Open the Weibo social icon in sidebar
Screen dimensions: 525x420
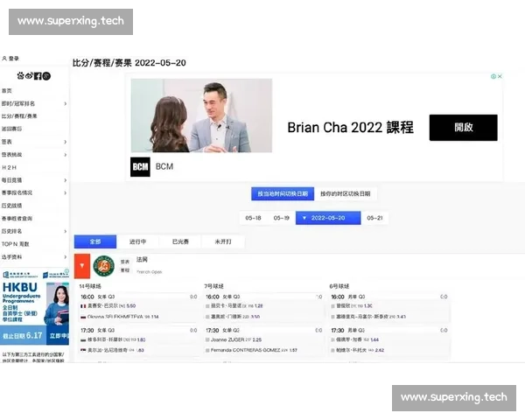pyautogui.click(x=29, y=76)
